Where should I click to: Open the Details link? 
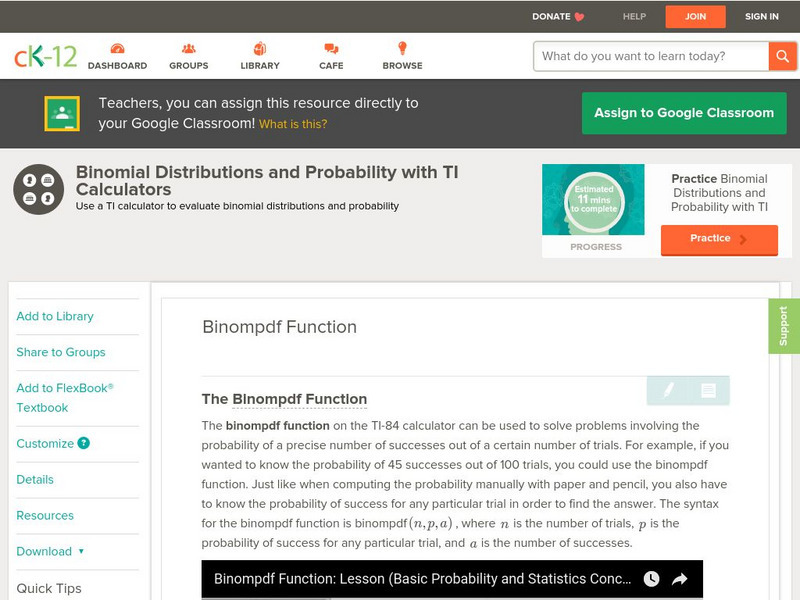pyautogui.click(x=35, y=479)
